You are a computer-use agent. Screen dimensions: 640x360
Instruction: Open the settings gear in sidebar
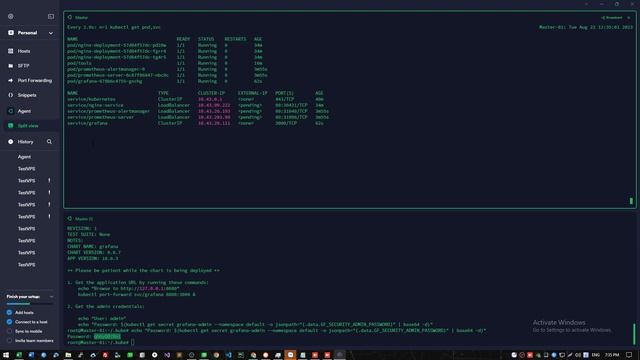coord(11,16)
